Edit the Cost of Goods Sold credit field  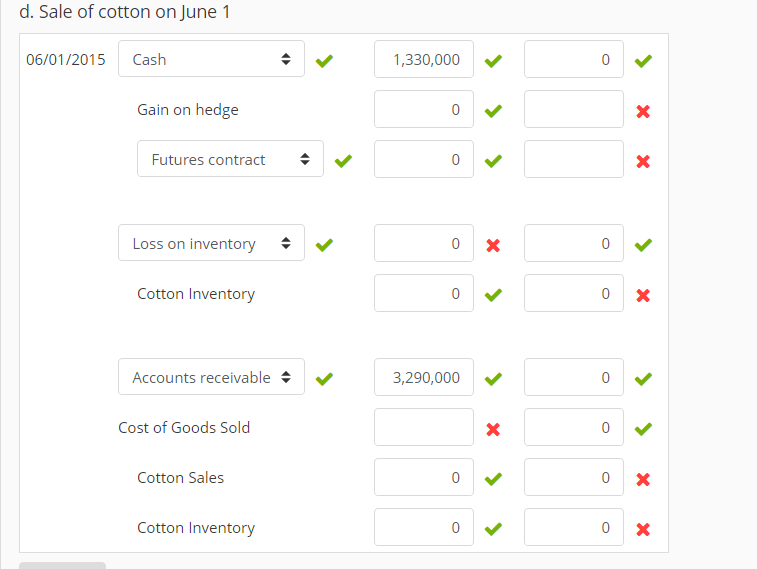[574, 427]
